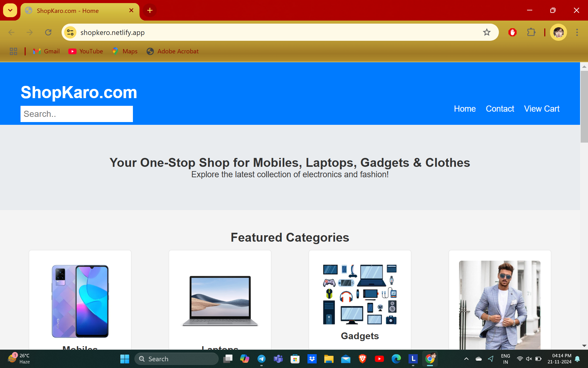This screenshot has height=368, width=588.
Task: Open the YouTube bookmark
Action: (x=85, y=51)
